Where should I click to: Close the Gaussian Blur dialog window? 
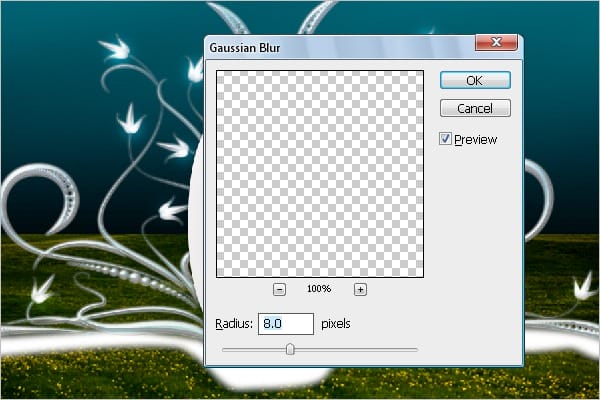pyautogui.click(x=496, y=42)
